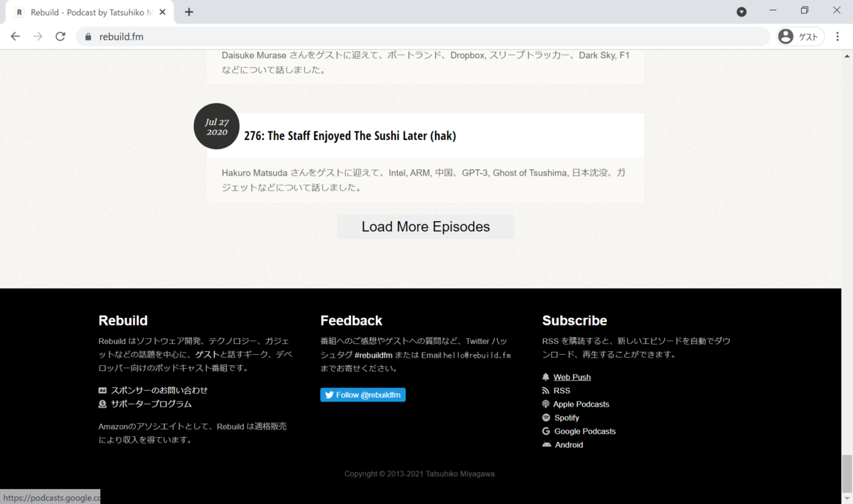Open a new browser tab
Screen dimensions: 853x504
tap(189, 12)
